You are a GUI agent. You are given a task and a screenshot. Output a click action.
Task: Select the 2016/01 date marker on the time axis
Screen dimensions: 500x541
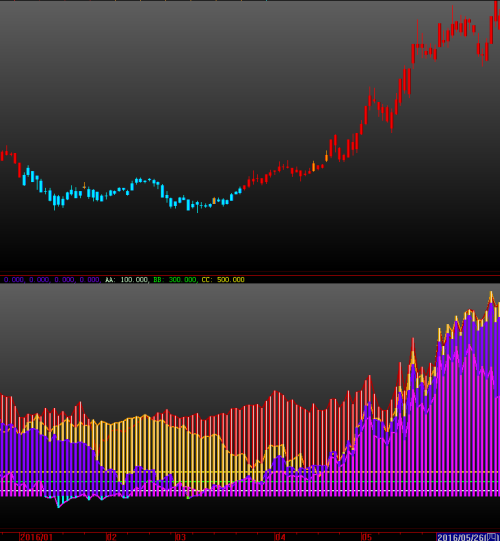(x=36, y=537)
